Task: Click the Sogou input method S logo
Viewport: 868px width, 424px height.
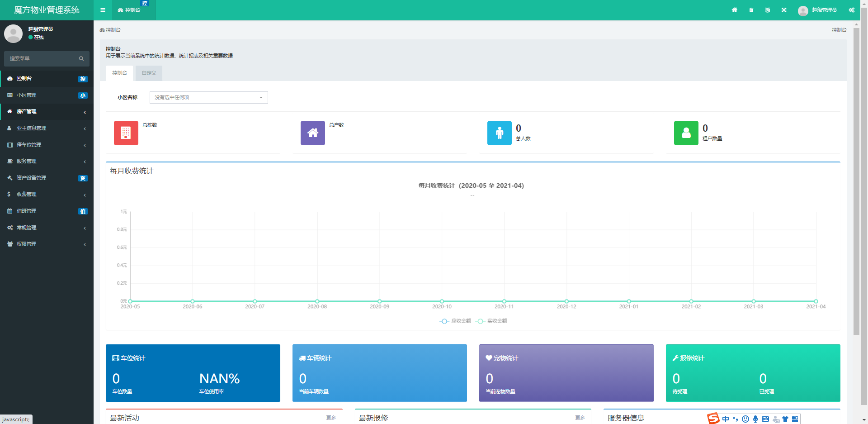Action: [x=713, y=419]
